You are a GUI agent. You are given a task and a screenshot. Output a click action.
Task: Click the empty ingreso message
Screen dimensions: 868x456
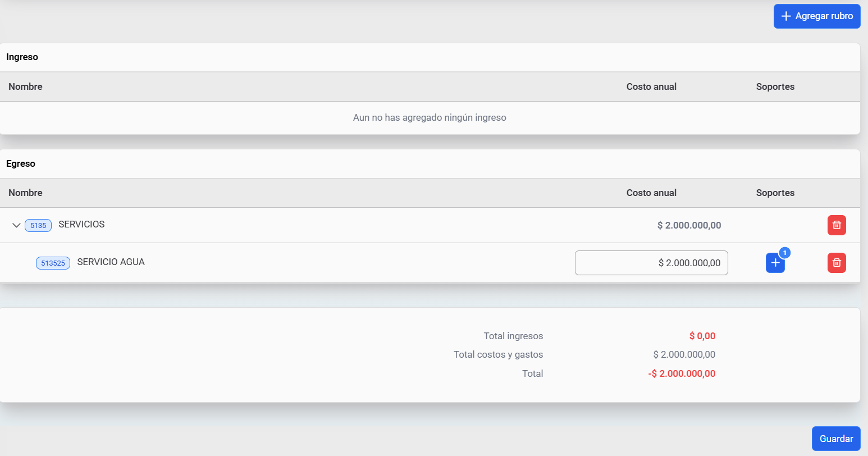click(430, 117)
